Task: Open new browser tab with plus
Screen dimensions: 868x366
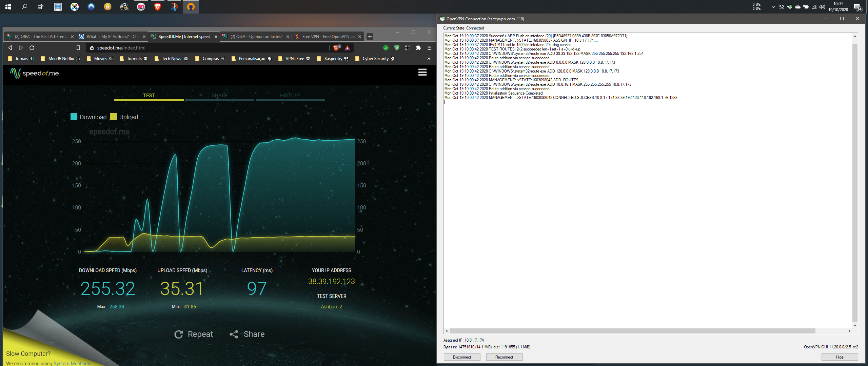Action: point(370,37)
